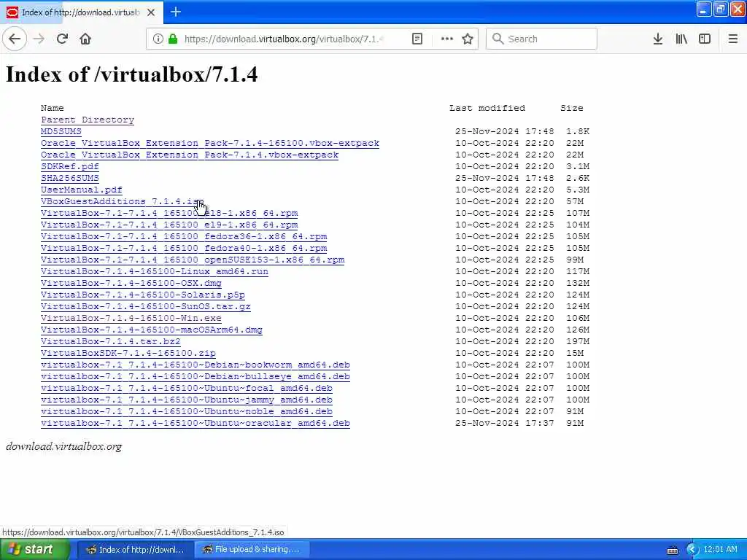Image resolution: width=747 pixels, height=560 pixels.
Task: Switch to Index of http://downl taskbar item
Action: [x=134, y=550]
